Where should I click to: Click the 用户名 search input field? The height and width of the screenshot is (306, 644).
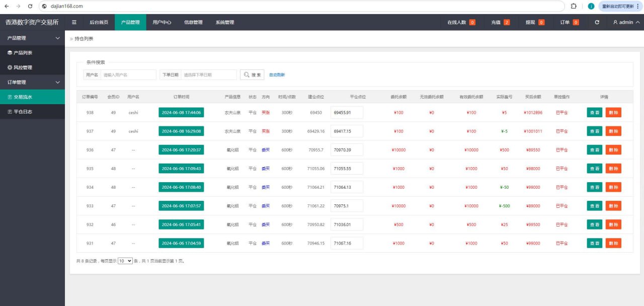tap(128, 74)
